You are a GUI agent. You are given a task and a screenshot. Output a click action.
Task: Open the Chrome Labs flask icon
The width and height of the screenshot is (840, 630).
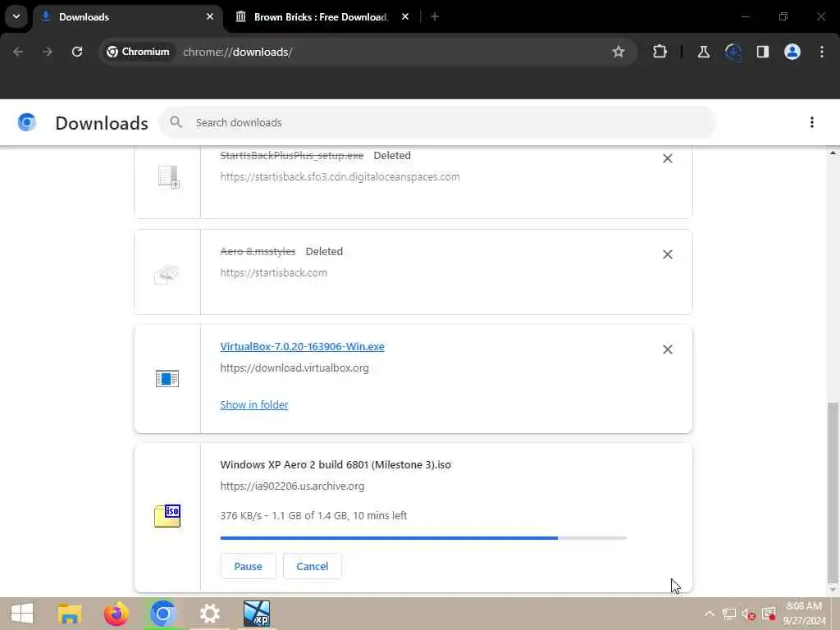[703, 52]
